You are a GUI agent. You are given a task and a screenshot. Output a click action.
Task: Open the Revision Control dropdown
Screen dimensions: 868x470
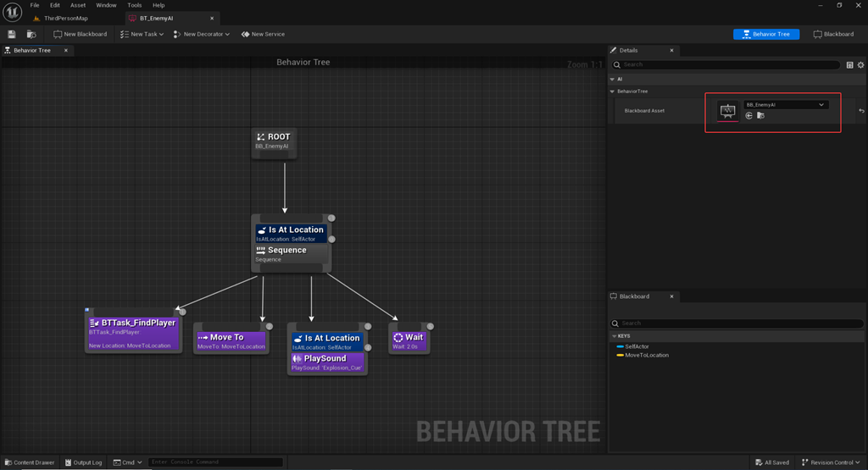[831, 462]
